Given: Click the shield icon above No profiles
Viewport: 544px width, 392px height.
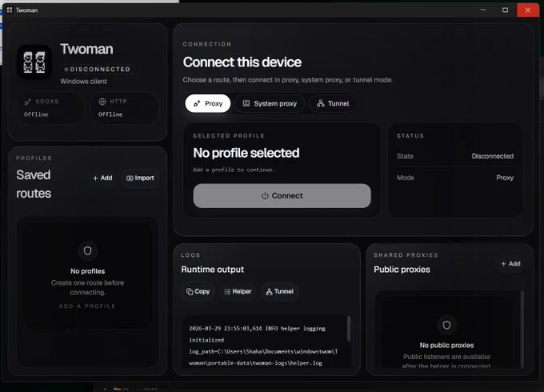Looking at the screenshot, I should click(87, 250).
